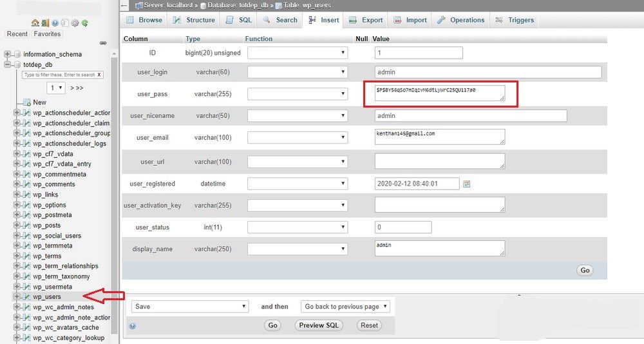
Task: Click the wp_social_users table icon
Action: point(27,236)
